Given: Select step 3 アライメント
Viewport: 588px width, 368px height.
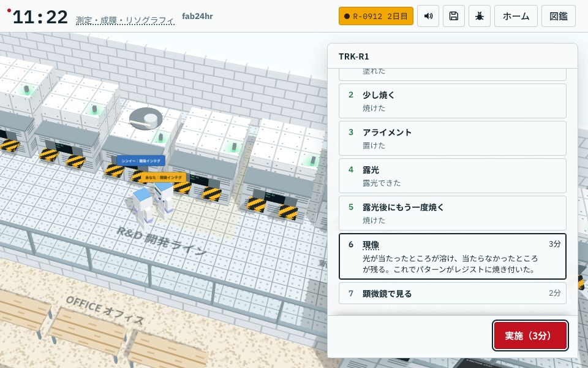Looking at the screenshot, I should pos(452,138).
